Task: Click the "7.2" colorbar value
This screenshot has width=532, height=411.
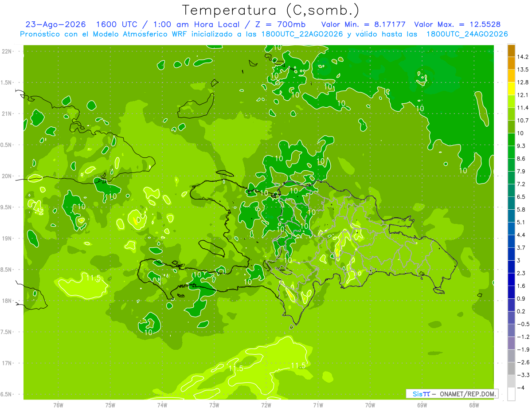Action: [x=521, y=184]
